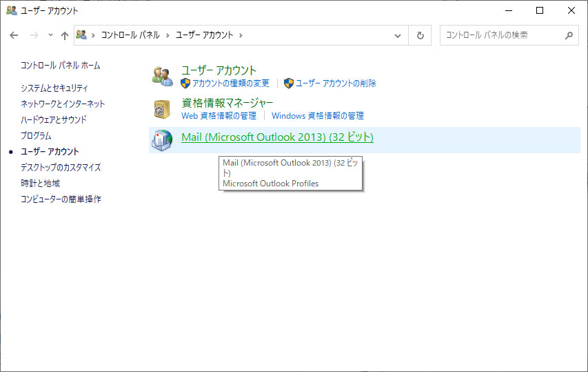Open コントロール パネル ホーム
Screen dimensions: 588x372
(61, 66)
